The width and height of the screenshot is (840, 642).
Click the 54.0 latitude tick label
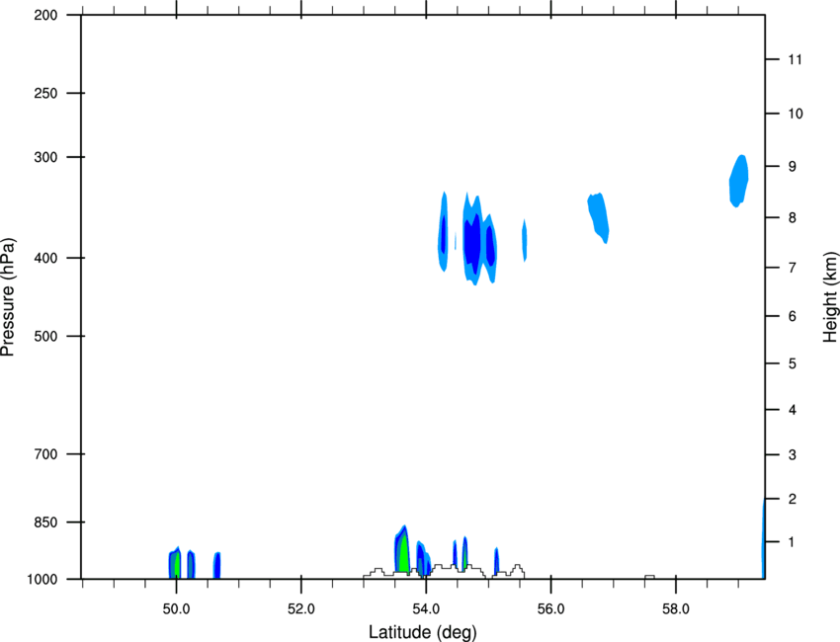point(427,609)
